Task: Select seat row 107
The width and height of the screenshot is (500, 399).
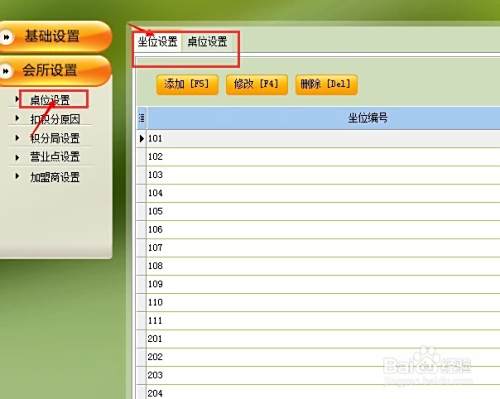Action: tap(318, 248)
